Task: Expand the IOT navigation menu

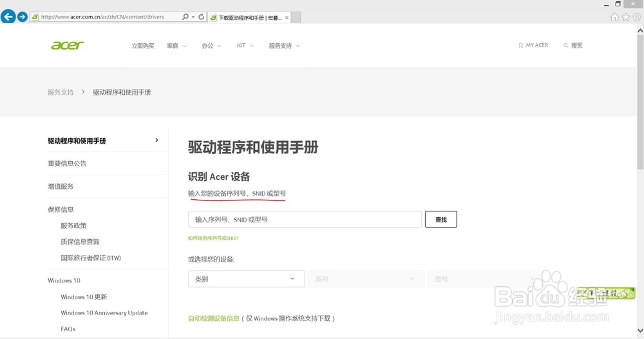Action: pyautogui.click(x=245, y=46)
